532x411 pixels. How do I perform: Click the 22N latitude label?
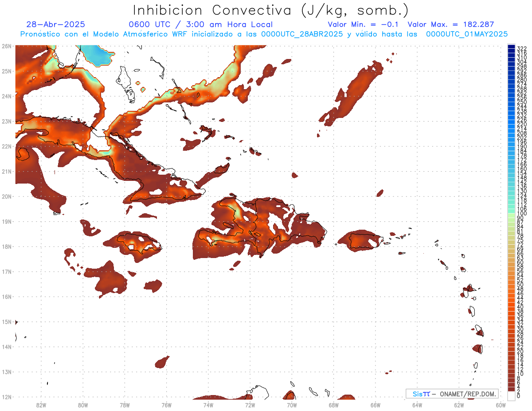pos(6,146)
